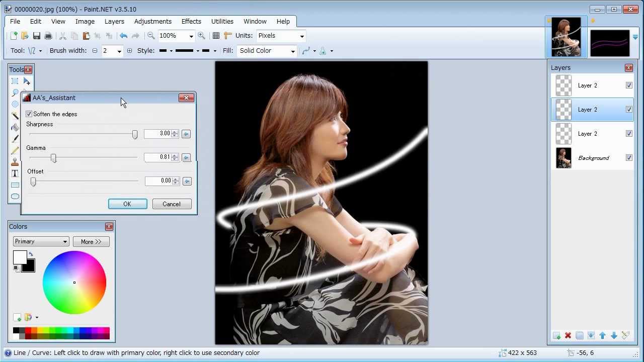Click the Zoom in magnifier icon
Viewport: 644px width, 362px height.
[201, 36]
